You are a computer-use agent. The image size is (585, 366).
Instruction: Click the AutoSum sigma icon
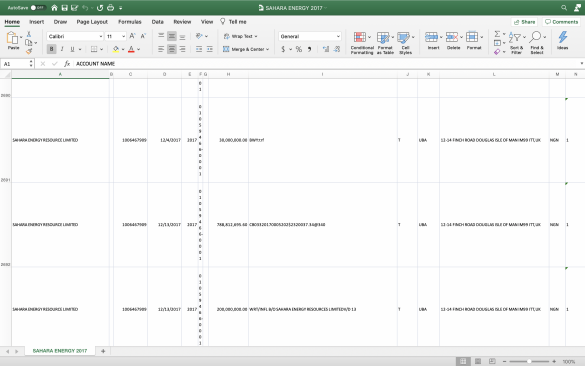(x=497, y=34)
